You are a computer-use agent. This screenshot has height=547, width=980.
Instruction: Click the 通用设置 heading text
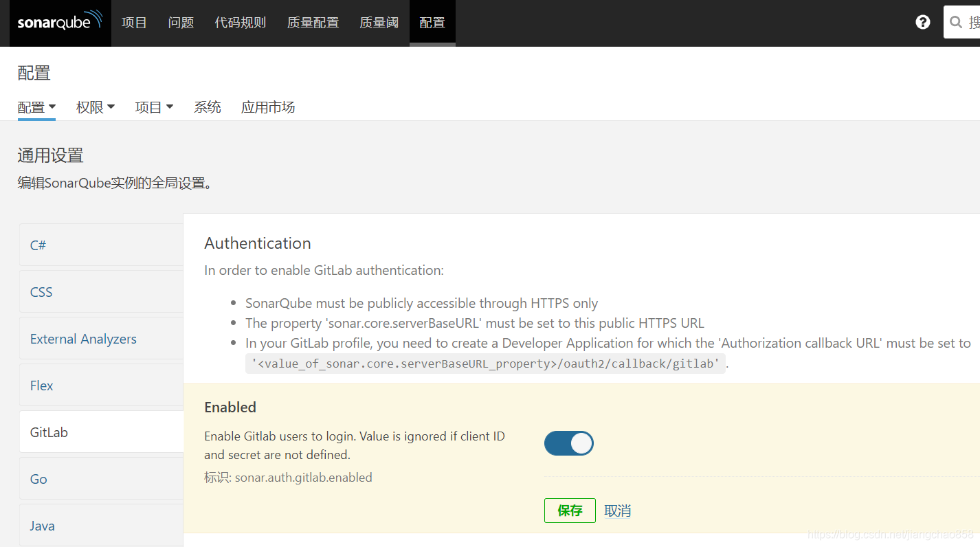(x=51, y=155)
